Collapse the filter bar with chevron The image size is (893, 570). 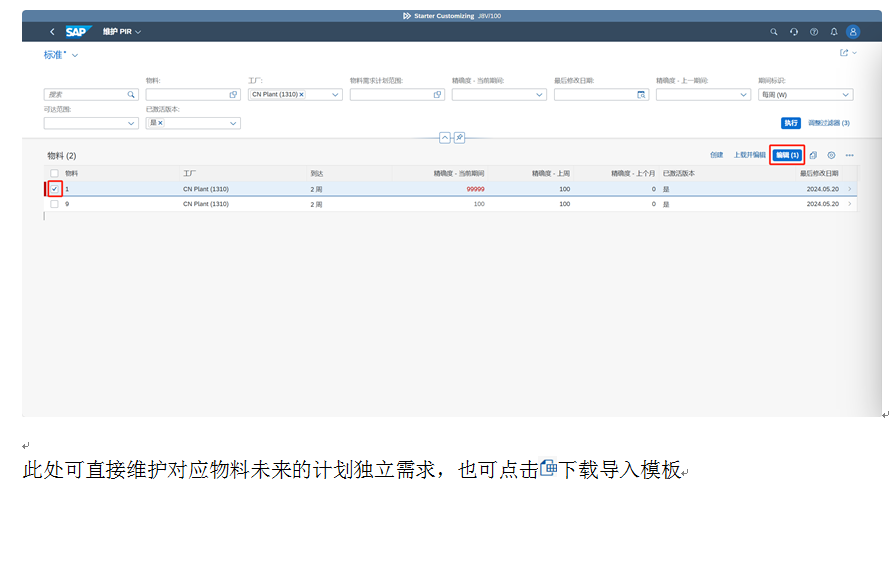pos(445,138)
